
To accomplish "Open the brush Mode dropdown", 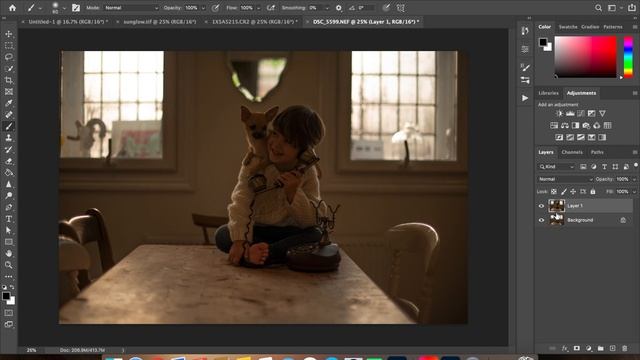I will point(131,8).
